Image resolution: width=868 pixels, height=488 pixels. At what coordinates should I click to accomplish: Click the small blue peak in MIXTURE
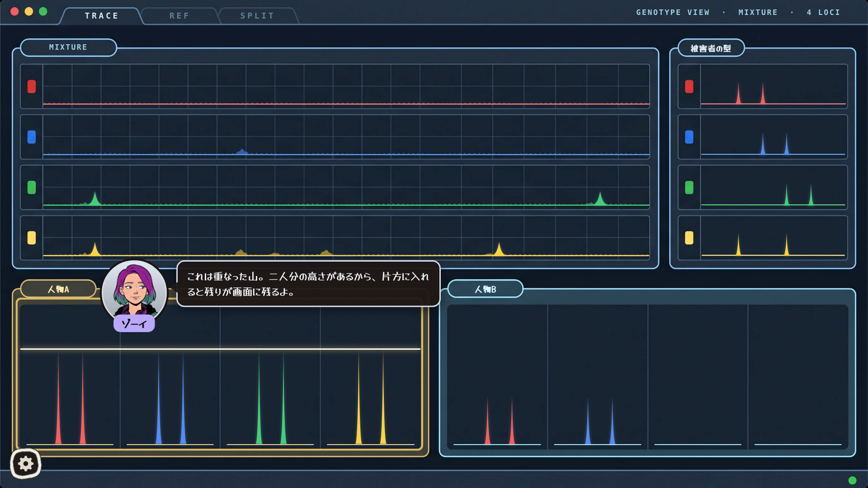[242, 152]
